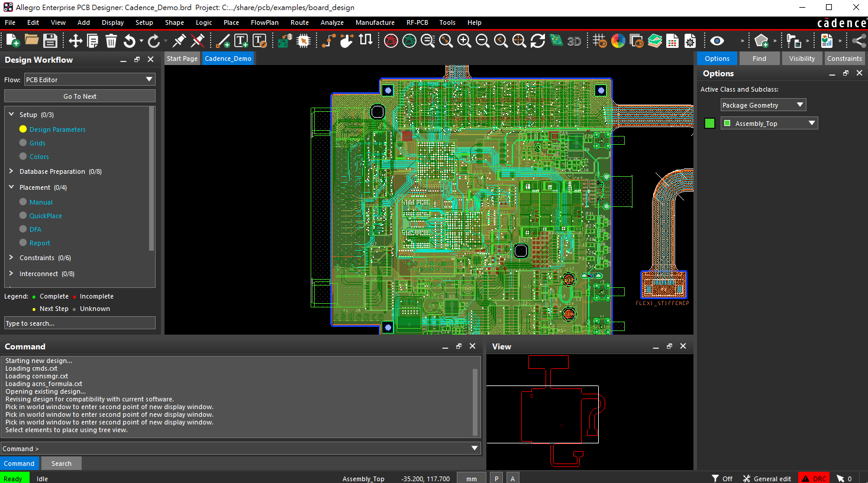Screen dimensions: 868x483
Task: Click the Save design icon
Action: click(x=50, y=40)
